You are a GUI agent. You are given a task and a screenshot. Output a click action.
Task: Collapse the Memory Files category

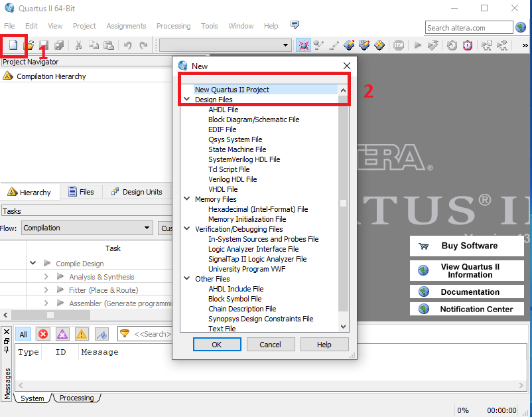[186, 199]
